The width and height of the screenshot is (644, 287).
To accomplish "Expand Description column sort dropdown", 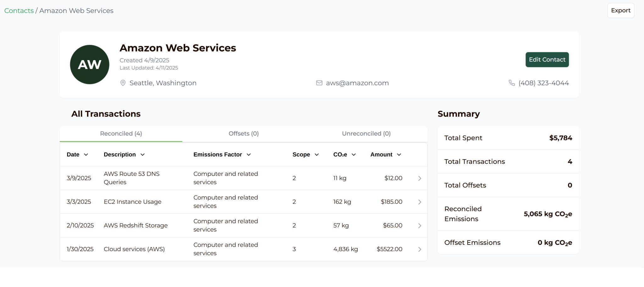I will tap(142, 155).
